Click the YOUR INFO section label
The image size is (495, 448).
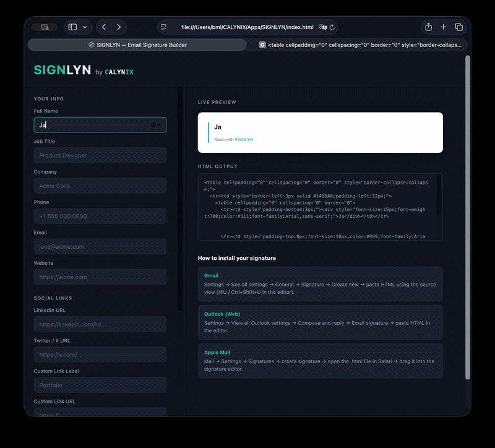coord(49,99)
